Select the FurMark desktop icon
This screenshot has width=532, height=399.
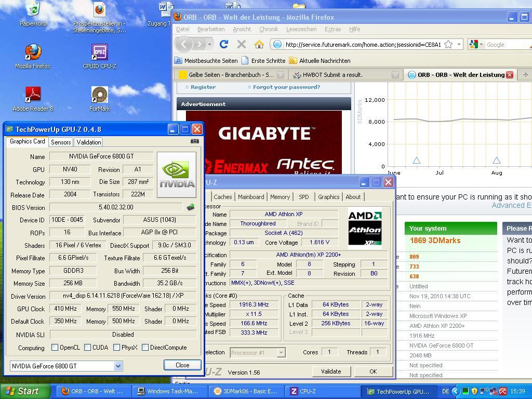tap(99, 99)
